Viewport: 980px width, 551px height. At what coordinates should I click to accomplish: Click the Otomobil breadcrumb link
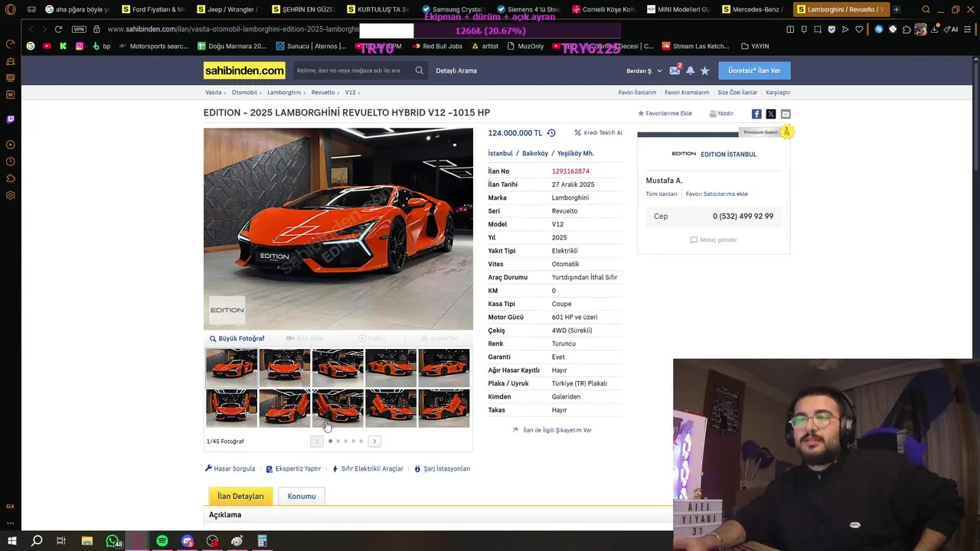coord(244,93)
